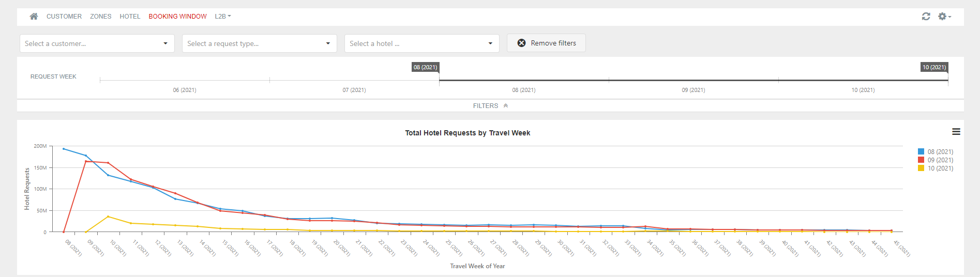Open the Select a customer dropdown
This screenshot has height=277, width=980.
tap(97, 43)
